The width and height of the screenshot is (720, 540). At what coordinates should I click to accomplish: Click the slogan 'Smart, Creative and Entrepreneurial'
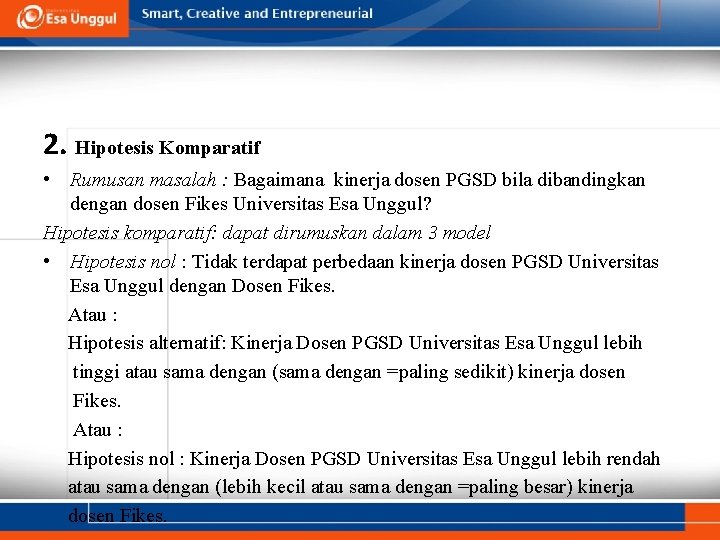click(x=257, y=13)
